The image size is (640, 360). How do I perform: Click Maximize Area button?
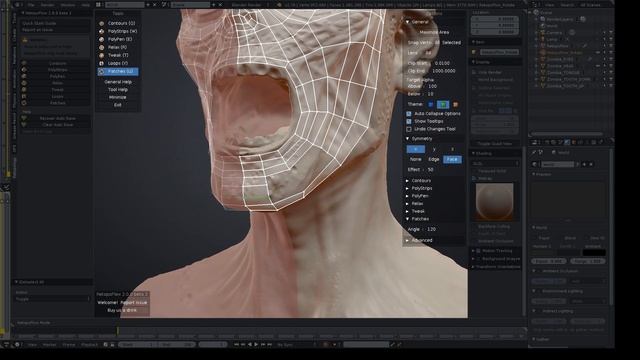coord(434,32)
